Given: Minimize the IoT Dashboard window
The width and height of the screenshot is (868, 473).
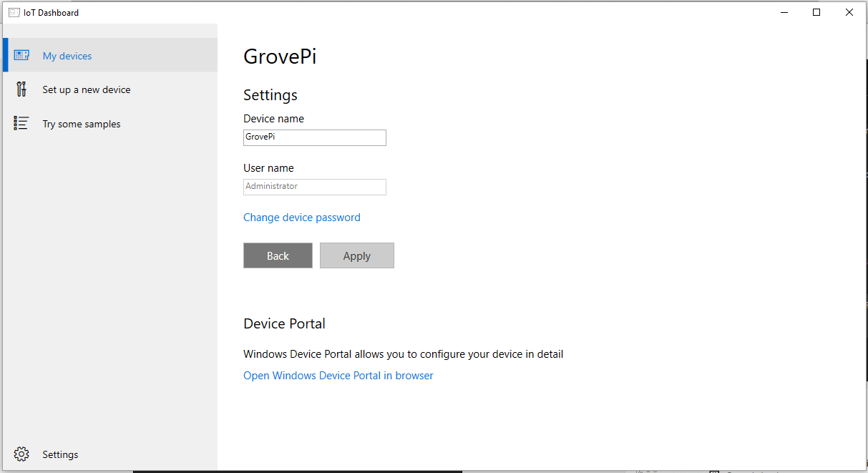Looking at the screenshot, I should coord(784,12).
